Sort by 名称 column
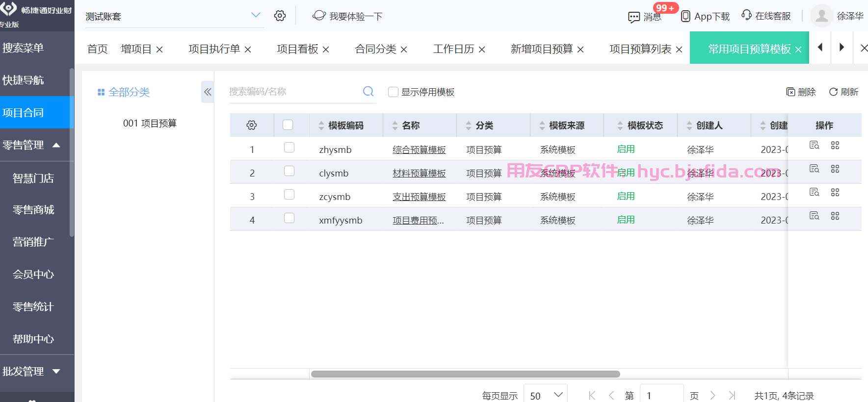This screenshot has height=402, width=868. click(x=395, y=126)
